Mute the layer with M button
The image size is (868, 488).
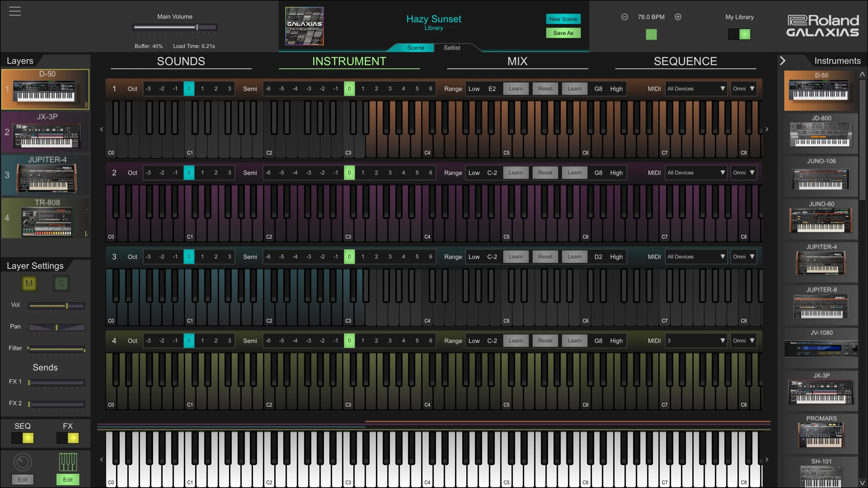pyautogui.click(x=29, y=284)
